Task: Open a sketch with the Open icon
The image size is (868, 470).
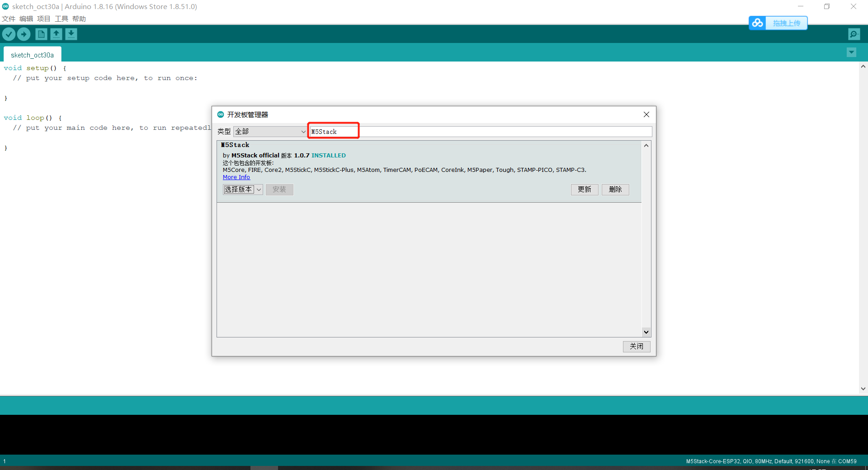Action: (56, 34)
